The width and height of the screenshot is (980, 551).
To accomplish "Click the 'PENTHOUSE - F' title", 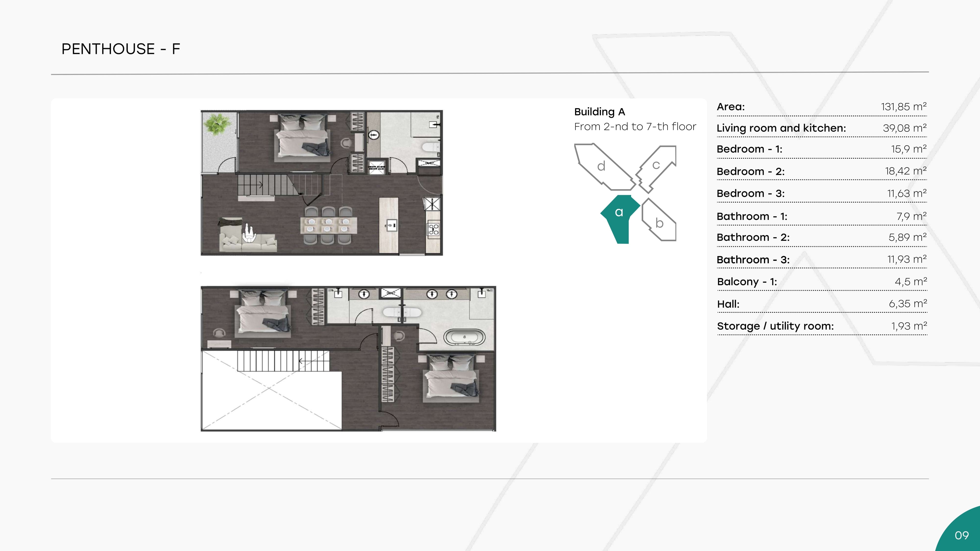I will tap(121, 49).
